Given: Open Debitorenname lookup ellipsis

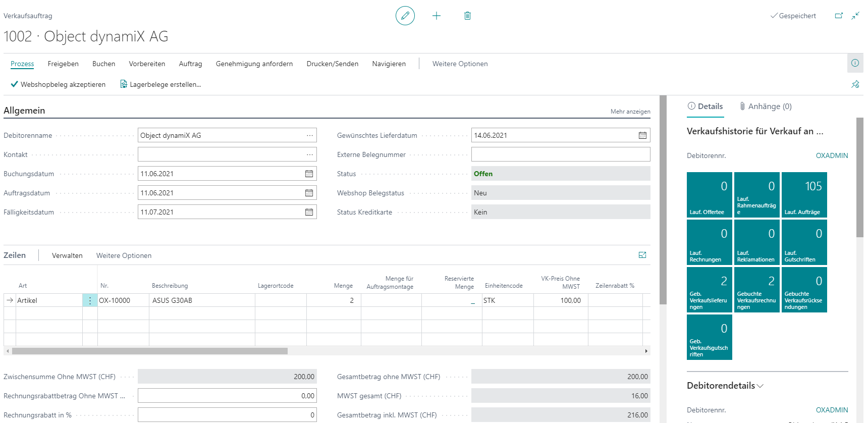Looking at the screenshot, I should click(309, 135).
